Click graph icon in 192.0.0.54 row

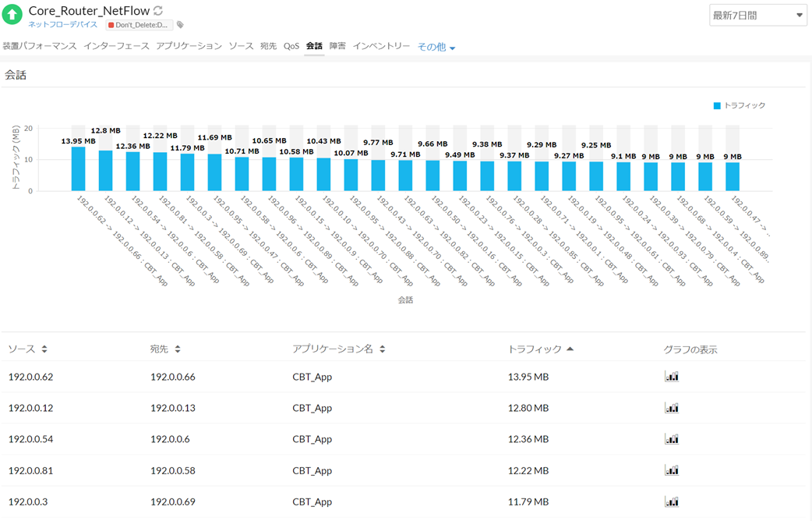pos(671,439)
